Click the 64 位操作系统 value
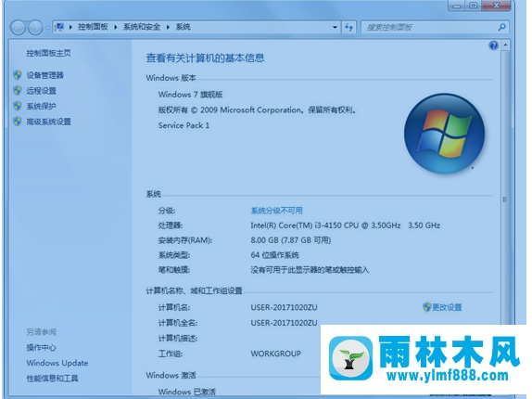The image size is (532, 399). pos(275,255)
